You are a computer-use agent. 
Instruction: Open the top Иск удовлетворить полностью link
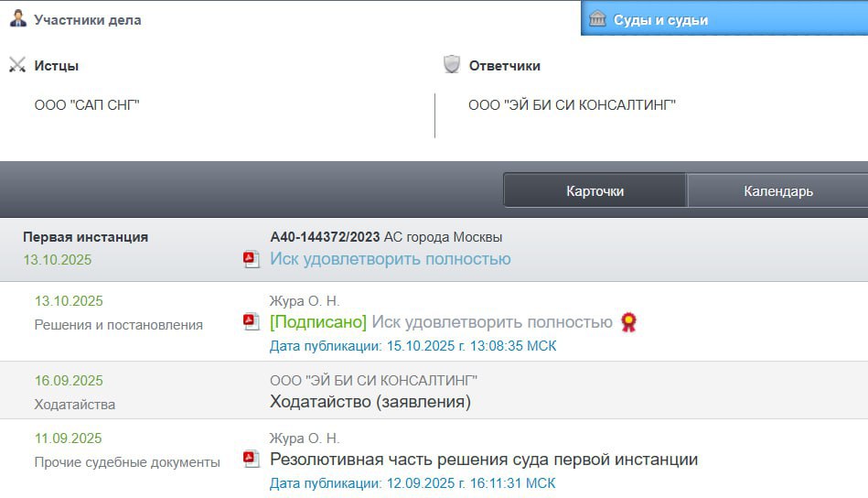point(390,259)
